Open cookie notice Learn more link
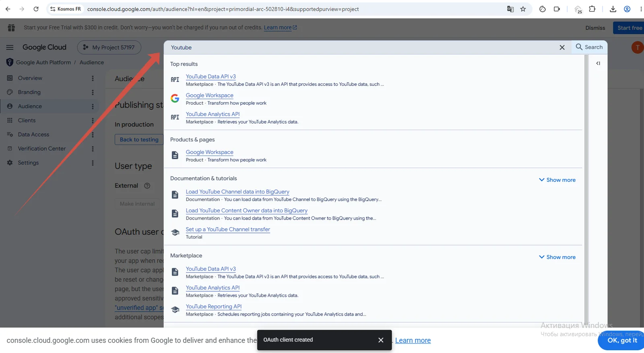 413,341
